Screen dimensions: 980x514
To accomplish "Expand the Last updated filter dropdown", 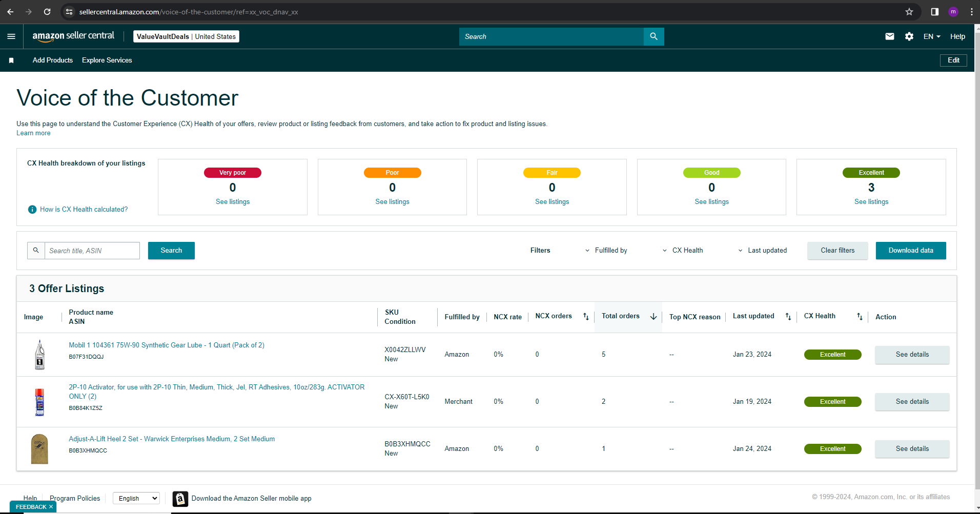I will click(x=762, y=251).
